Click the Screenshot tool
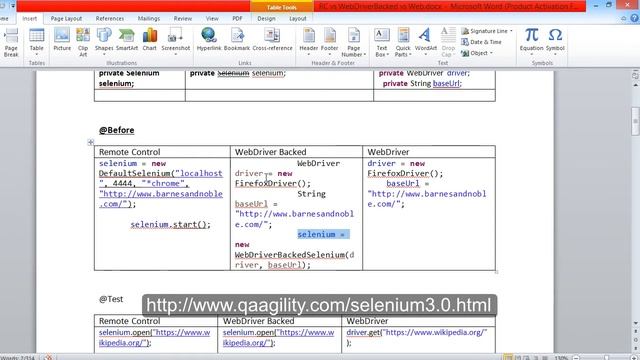Viewport: 640px width, 360px height. [x=176, y=42]
